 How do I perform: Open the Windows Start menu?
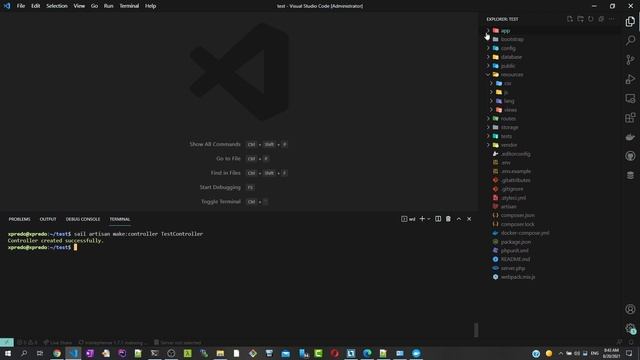click(8, 353)
